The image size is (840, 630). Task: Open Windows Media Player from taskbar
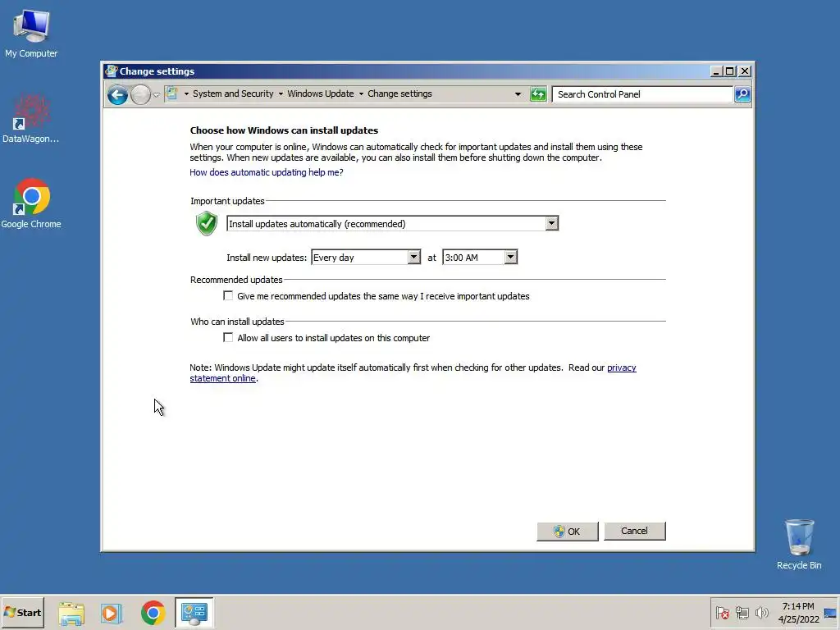[x=112, y=613]
